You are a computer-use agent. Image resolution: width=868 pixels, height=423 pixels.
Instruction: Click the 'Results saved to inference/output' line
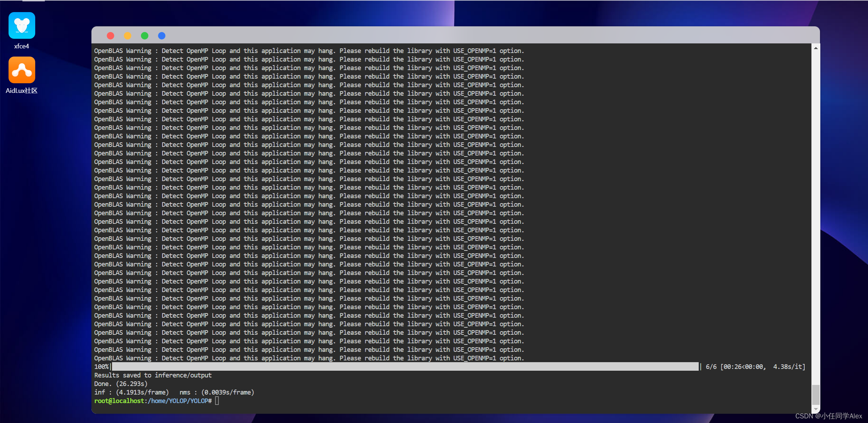(153, 375)
